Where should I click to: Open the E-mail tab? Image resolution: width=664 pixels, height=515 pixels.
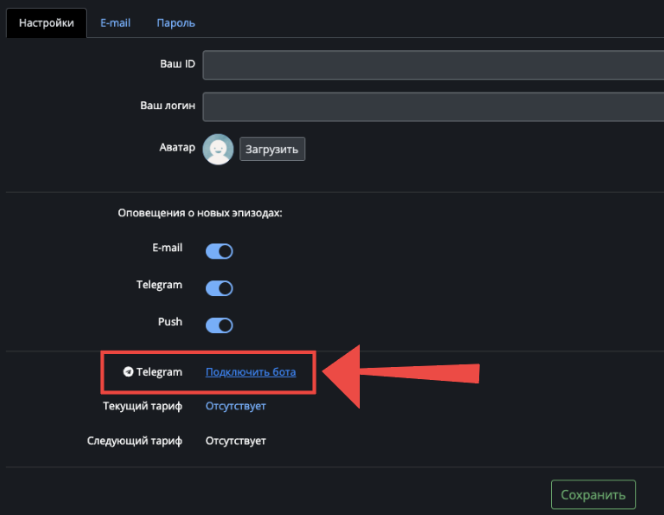coord(115,22)
